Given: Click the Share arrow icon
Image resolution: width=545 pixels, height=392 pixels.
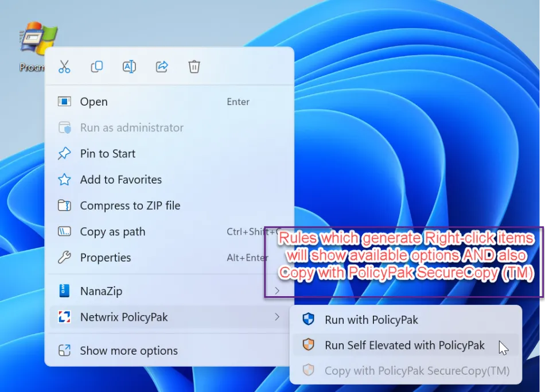Looking at the screenshot, I should coord(162,67).
